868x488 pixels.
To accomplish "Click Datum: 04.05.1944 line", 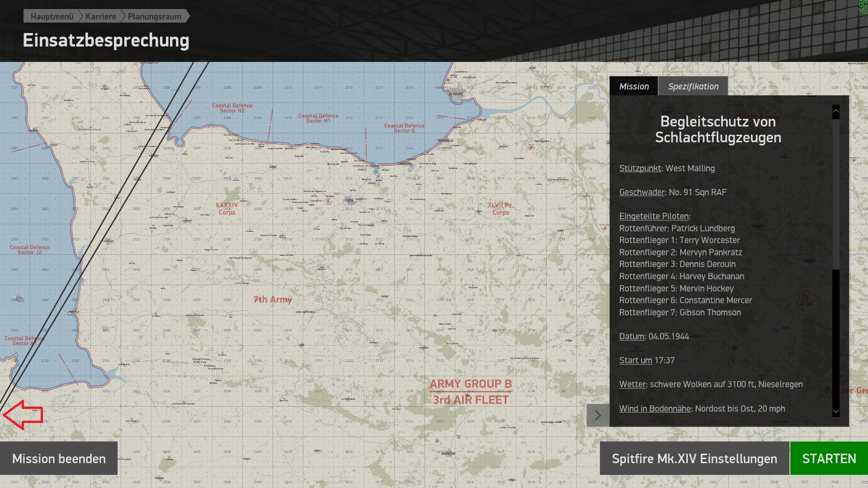I will (x=654, y=337).
